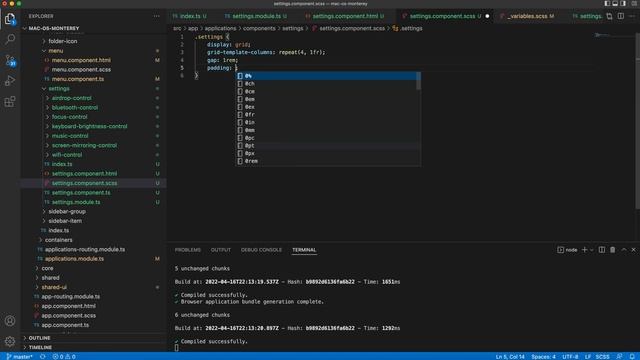Click SCSS language mode status item
Image resolution: width=640 pixels, height=360 pixels.
tap(602, 357)
